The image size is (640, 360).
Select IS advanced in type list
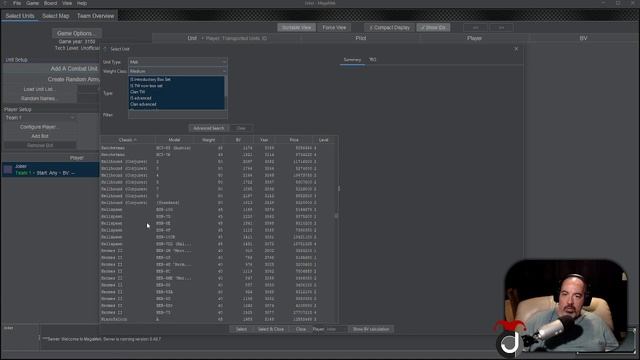[176, 98]
